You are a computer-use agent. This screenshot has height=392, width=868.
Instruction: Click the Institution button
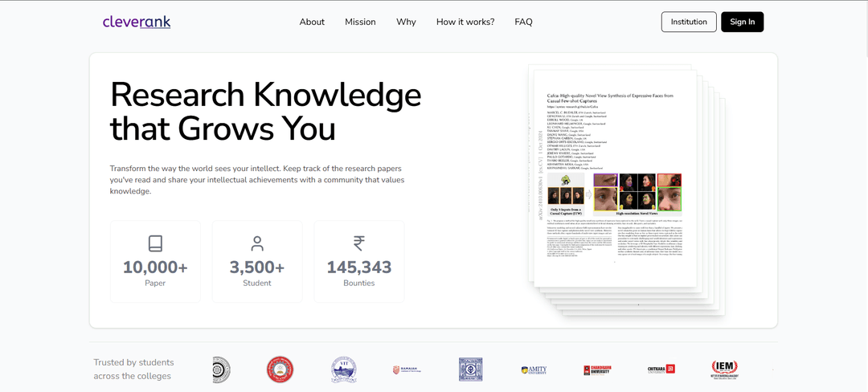point(690,22)
